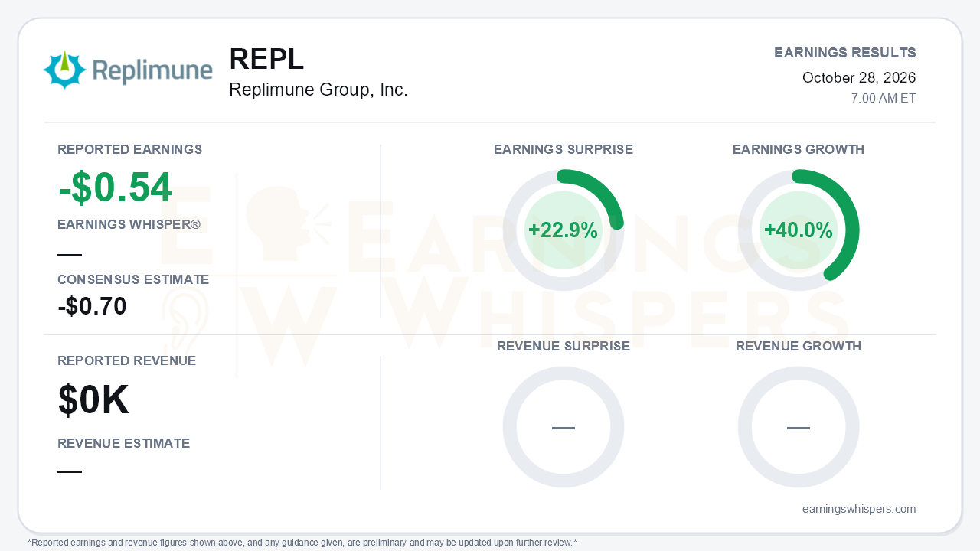The image size is (980, 551).
Task: Click the +22.9% earnings surprise gauge
Action: [563, 230]
